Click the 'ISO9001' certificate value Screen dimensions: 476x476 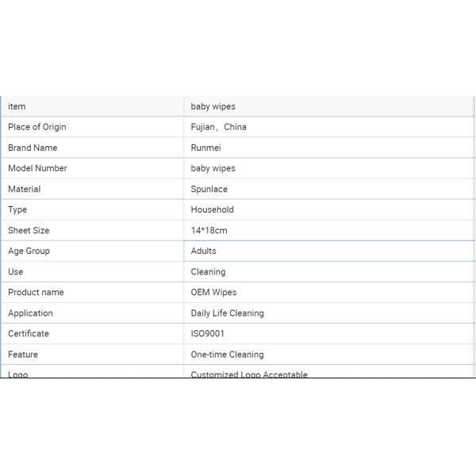point(208,333)
